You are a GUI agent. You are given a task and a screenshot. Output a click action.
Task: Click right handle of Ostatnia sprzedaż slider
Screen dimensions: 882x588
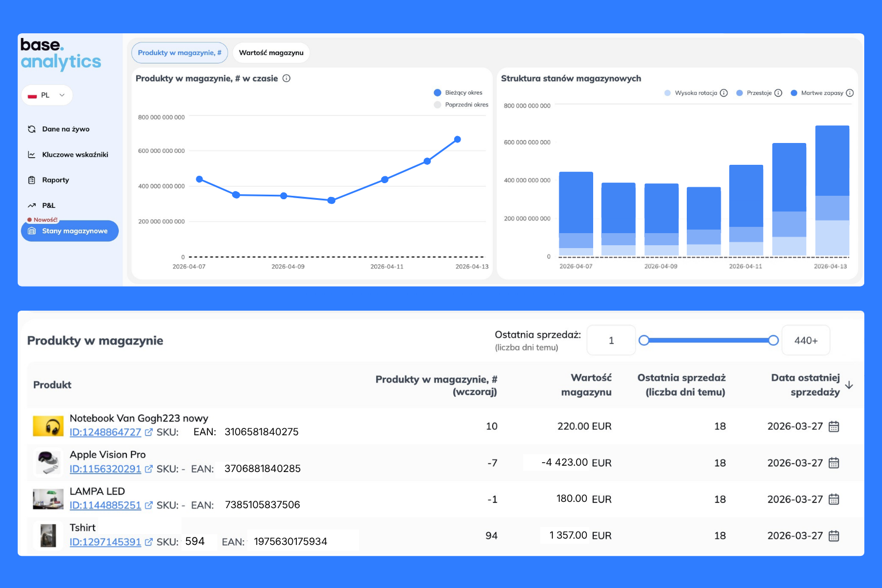tap(773, 341)
